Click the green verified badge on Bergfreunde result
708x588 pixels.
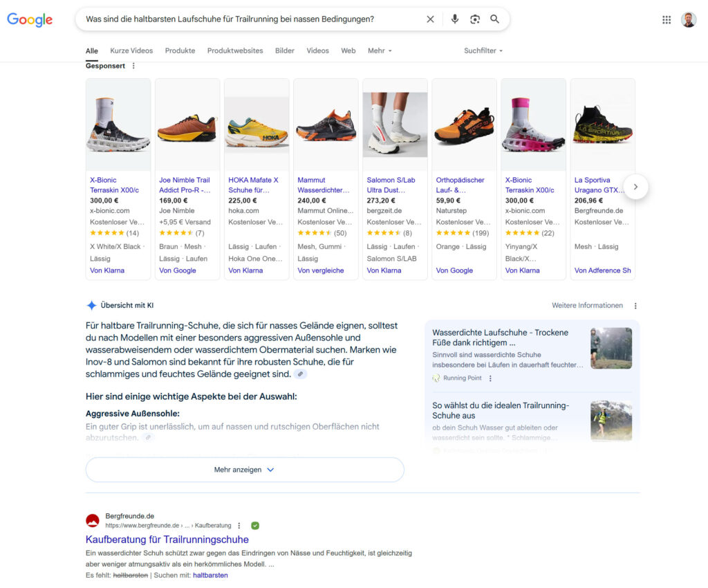[x=255, y=526]
